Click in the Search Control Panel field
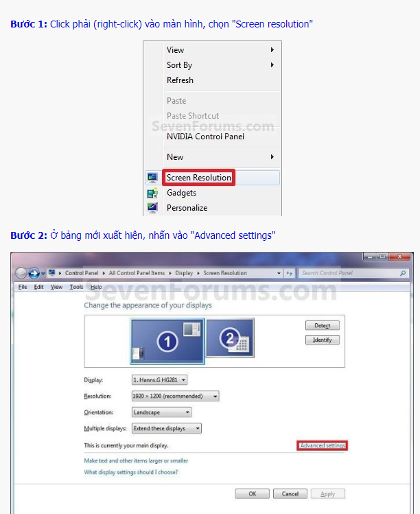 347,273
